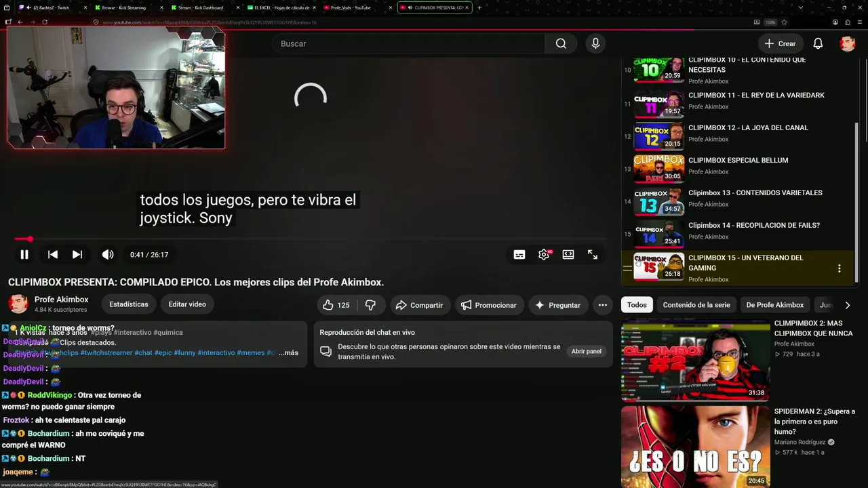Click the #interactivo hashtag in description

tap(132, 333)
